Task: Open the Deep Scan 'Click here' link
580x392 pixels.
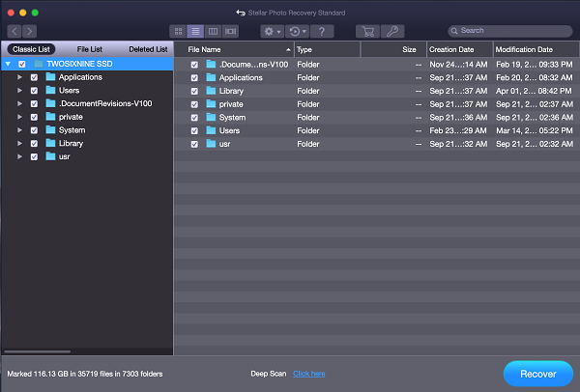Action: (309, 374)
